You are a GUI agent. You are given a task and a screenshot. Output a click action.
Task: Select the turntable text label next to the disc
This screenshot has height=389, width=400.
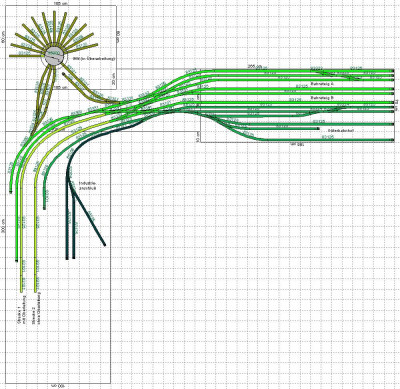(x=94, y=59)
